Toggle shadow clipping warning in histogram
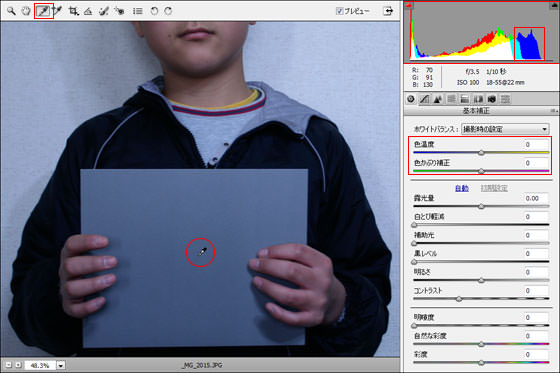This screenshot has height=373, width=560. coord(409,5)
